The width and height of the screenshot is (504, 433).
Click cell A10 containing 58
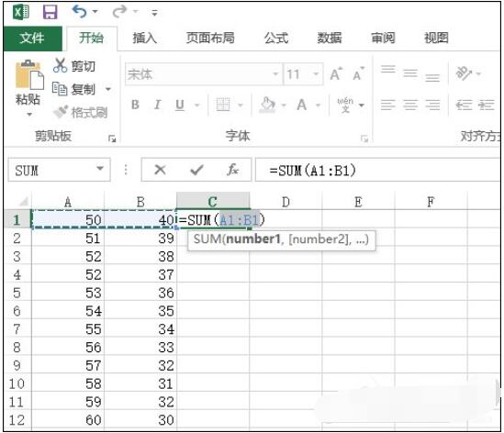[68, 383]
